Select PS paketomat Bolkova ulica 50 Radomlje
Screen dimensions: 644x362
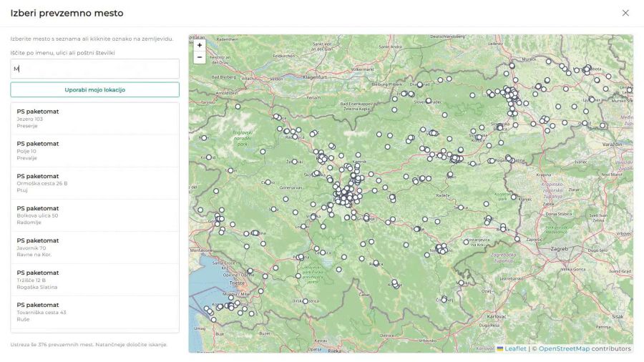click(x=95, y=215)
